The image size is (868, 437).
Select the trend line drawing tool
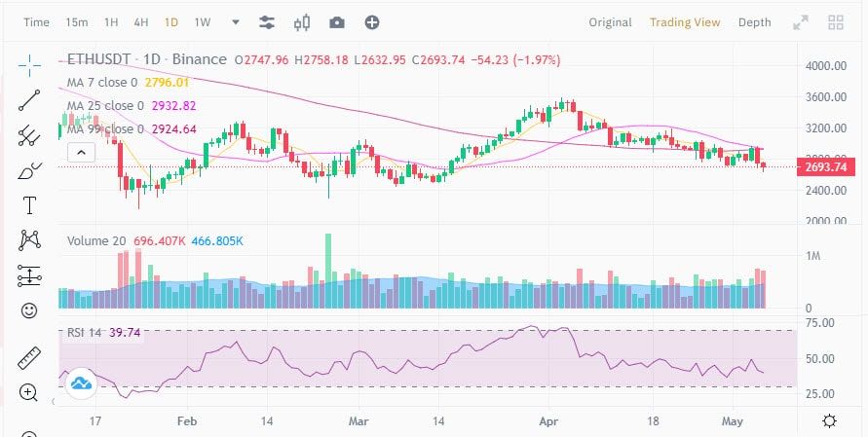point(29,100)
